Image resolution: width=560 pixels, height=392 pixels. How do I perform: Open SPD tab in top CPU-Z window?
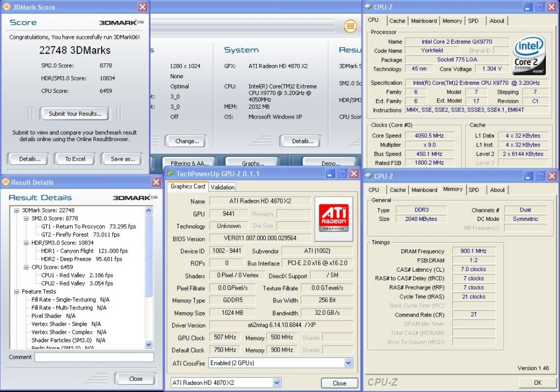[473, 21]
